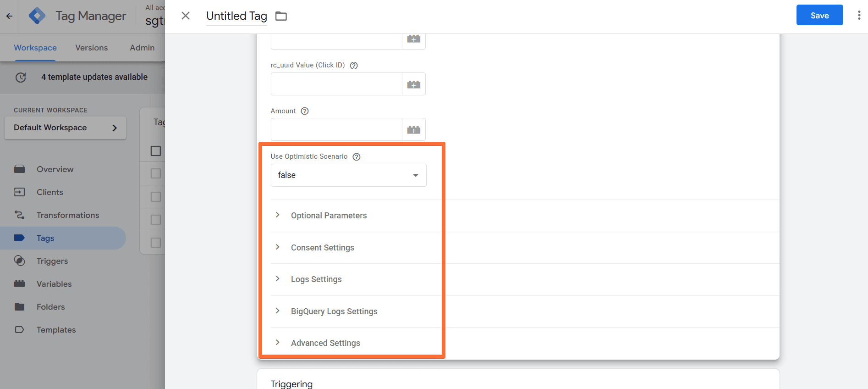The height and width of the screenshot is (389, 868).
Task: Navigate to Templates in the sidebar
Action: [56, 329]
